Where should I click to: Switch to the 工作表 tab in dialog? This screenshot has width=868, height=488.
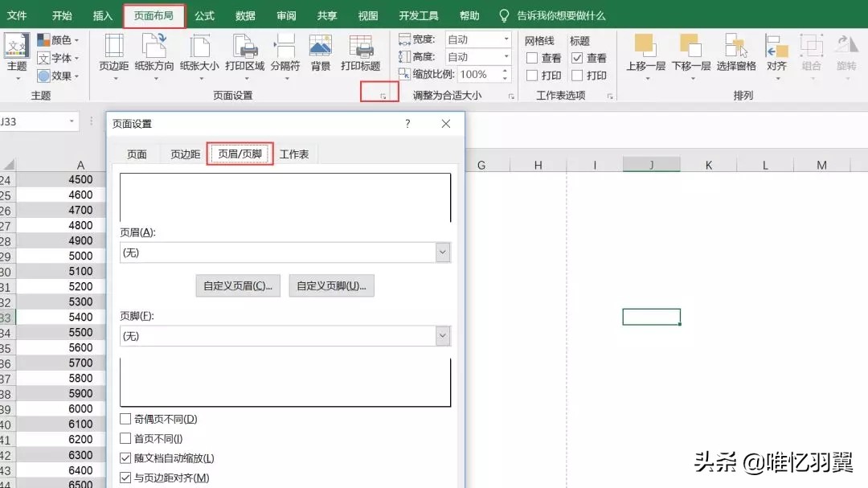(294, 154)
